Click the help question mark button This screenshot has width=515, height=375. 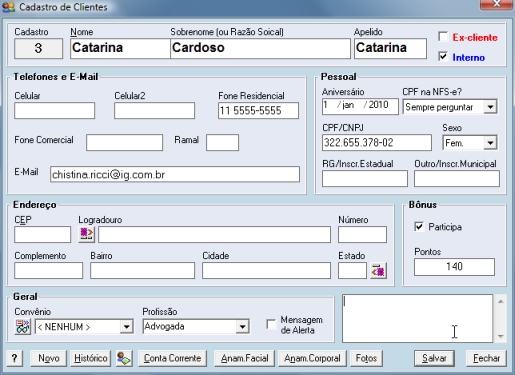pyautogui.click(x=14, y=358)
